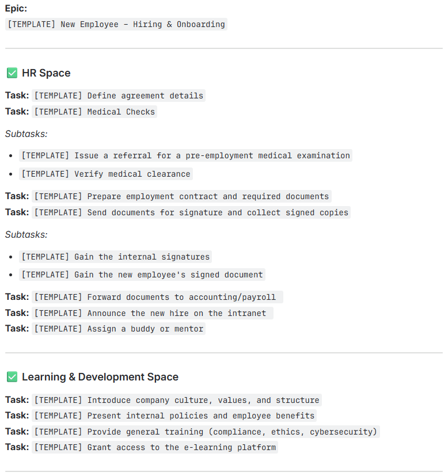Select Prepare employment contract and required documents
The width and height of the screenshot is (448, 476).
coord(181,196)
